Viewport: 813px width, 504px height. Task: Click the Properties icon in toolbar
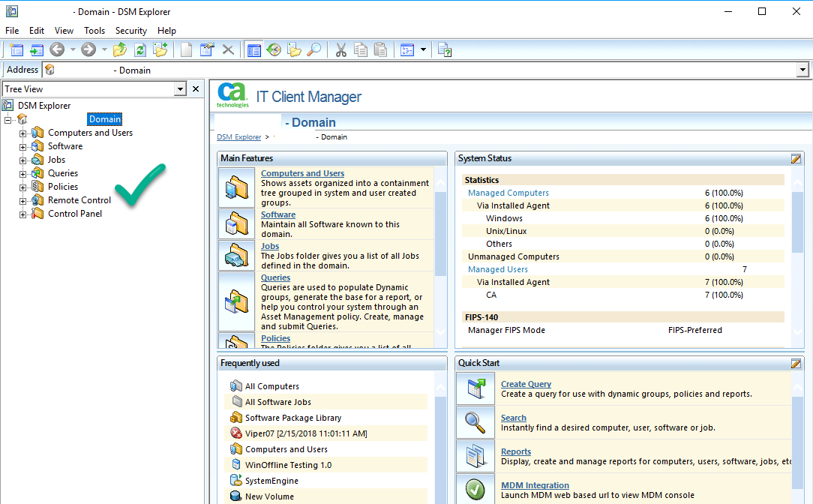click(x=207, y=50)
